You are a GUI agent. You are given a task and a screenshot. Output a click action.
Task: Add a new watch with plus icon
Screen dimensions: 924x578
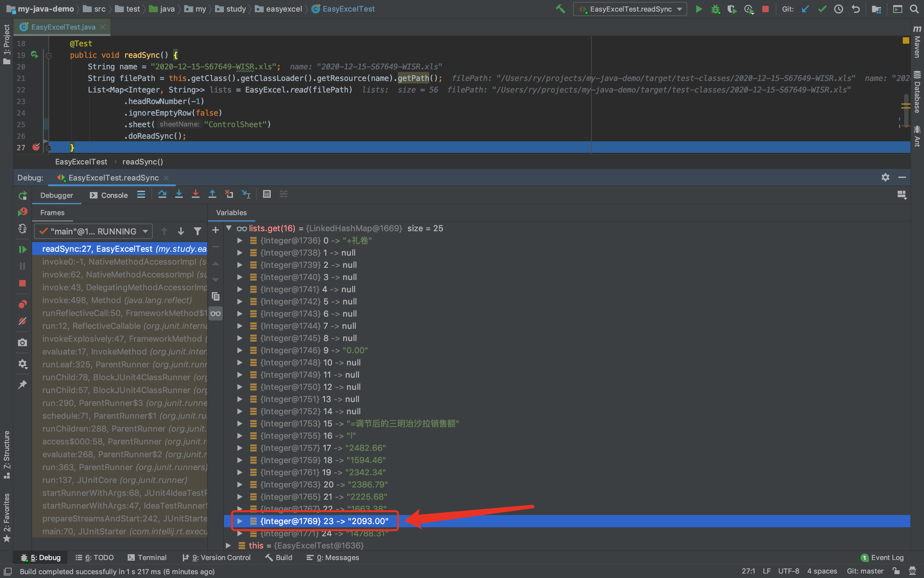pos(215,230)
